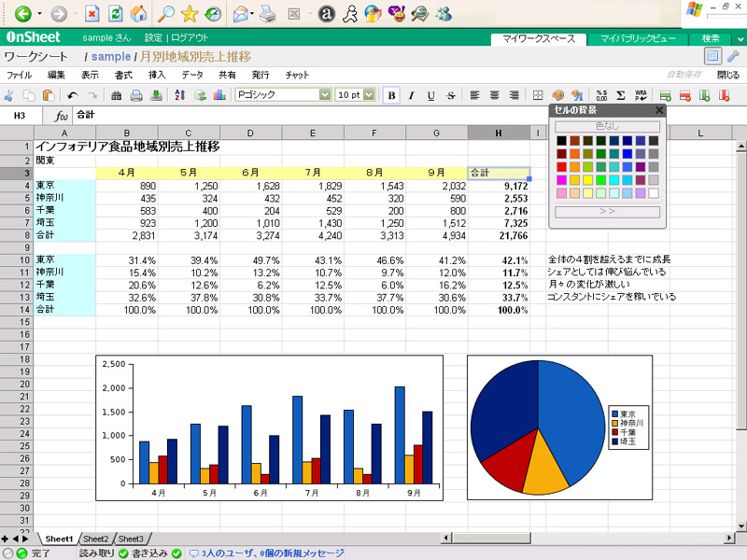Click the function fx icon
This screenshot has height=560, width=747.
(x=61, y=116)
